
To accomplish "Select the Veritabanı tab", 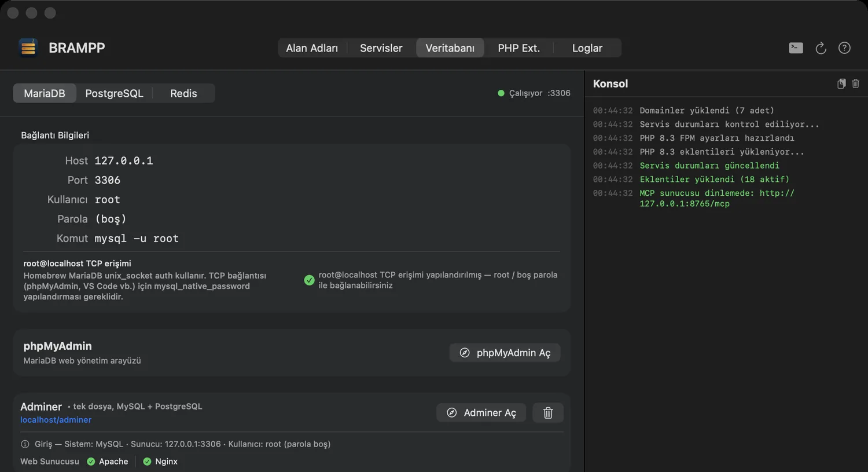I will [450, 48].
